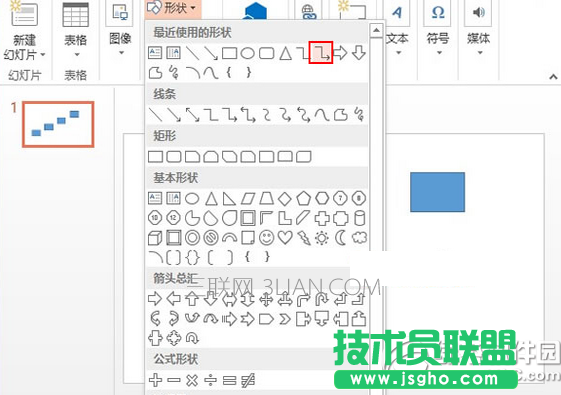Viewport: 561px width, 395px height.
Task: Select the rounded rectangle under 矩形
Action: click(174, 156)
